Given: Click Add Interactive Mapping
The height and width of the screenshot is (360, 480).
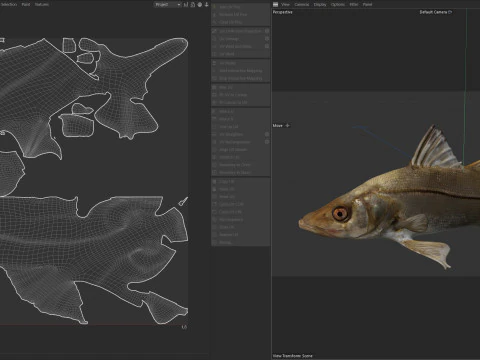Looking at the screenshot, I should coord(240,71).
